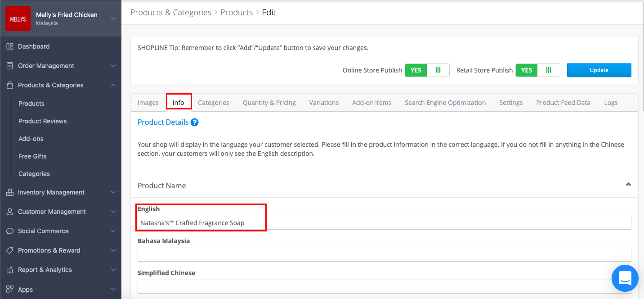
Task: Open the Quantity & Pricing tab
Action: click(x=269, y=102)
